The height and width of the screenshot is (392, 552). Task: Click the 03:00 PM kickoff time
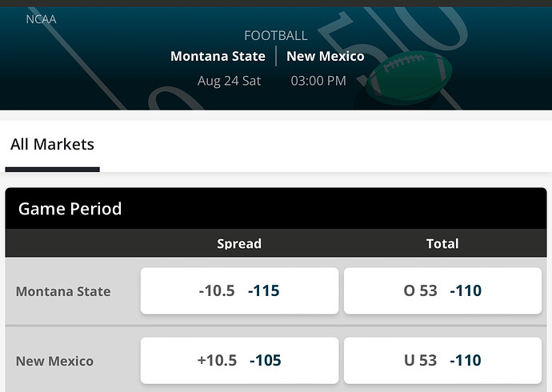tap(318, 81)
